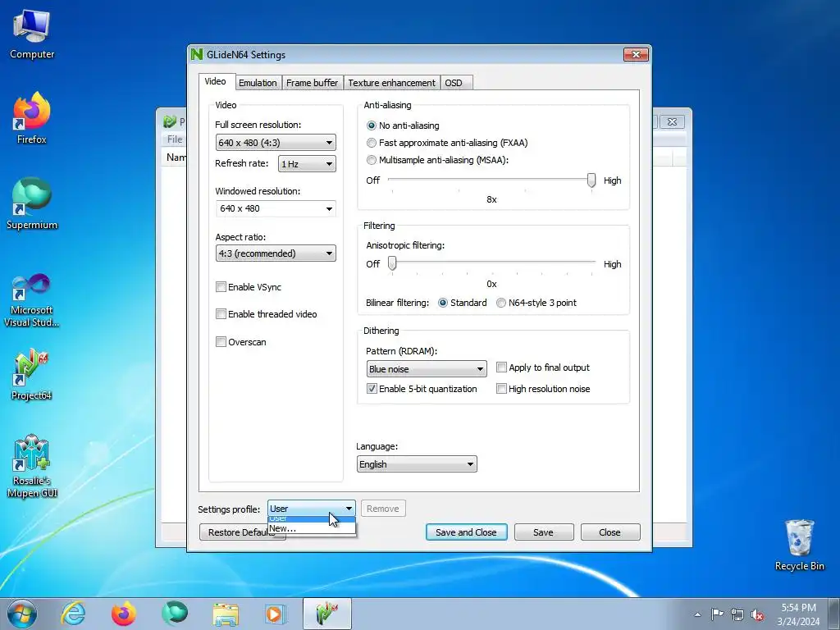Open Windowed resolution combo box
The image size is (840, 630).
click(276, 208)
